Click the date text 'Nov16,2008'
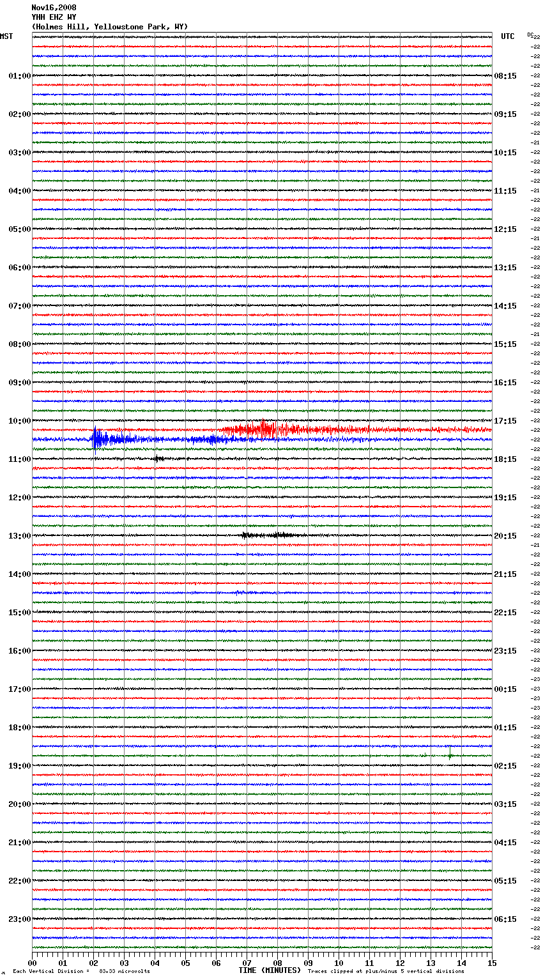 click(x=54, y=8)
